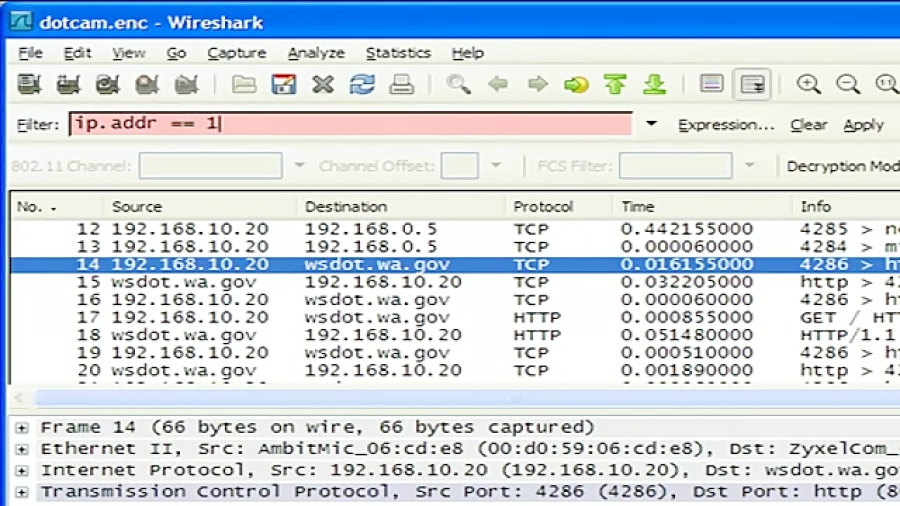Start a new capture from toolbar

pyautogui.click(x=107, y=84)
